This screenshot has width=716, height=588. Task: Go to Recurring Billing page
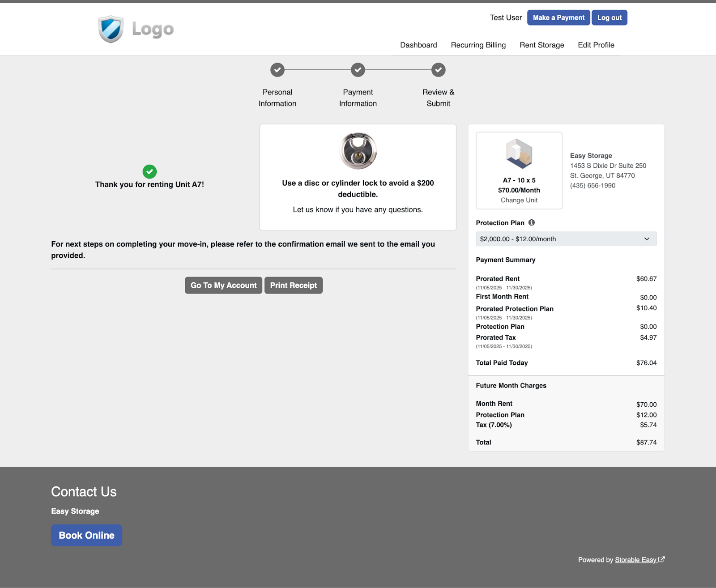[478, 45]
